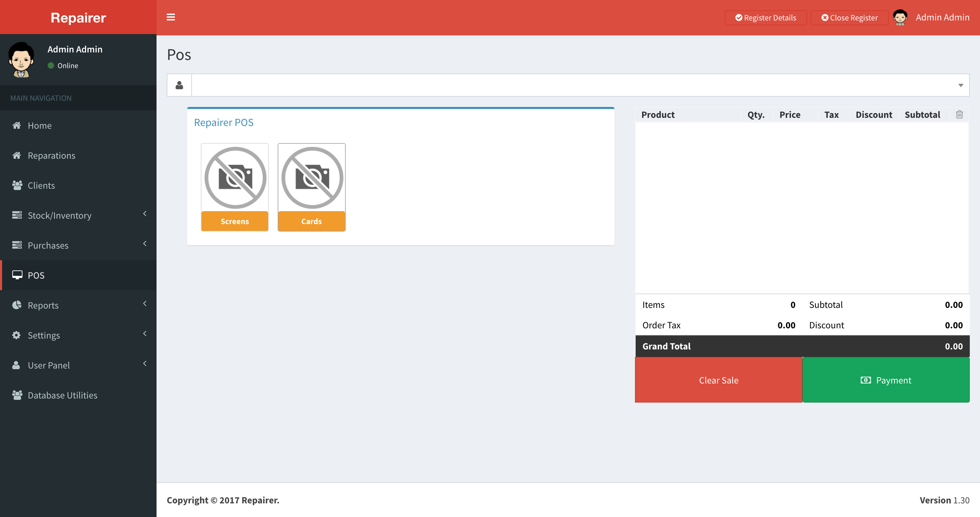Click the Settings gear icon in sidebar
Viewport: 980px width, 517px height.
16,335
